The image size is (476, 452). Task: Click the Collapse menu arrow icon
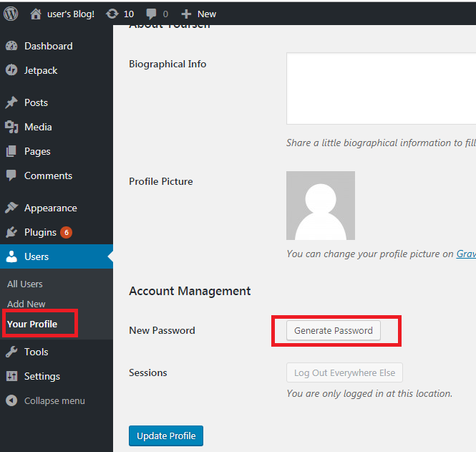pyautogui.click(x=11, y=400)
